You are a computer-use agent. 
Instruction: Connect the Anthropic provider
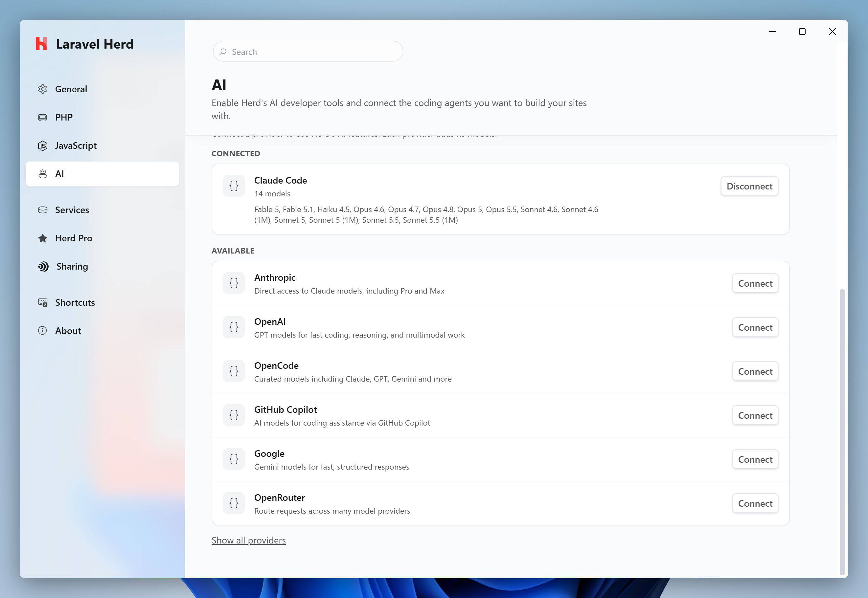pos(755,284)
